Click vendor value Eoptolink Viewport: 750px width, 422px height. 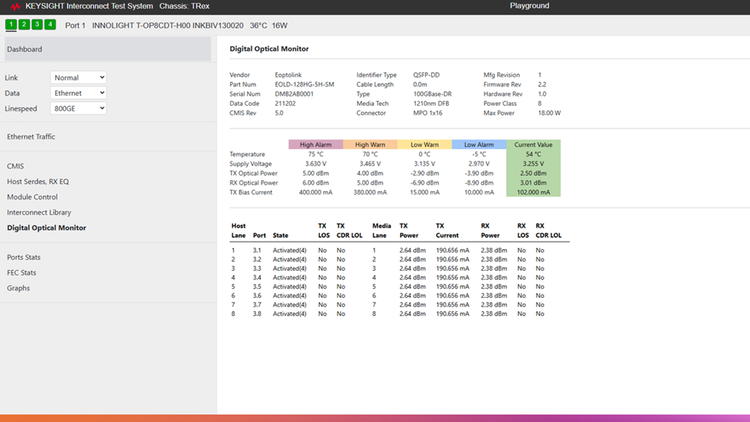288,75
